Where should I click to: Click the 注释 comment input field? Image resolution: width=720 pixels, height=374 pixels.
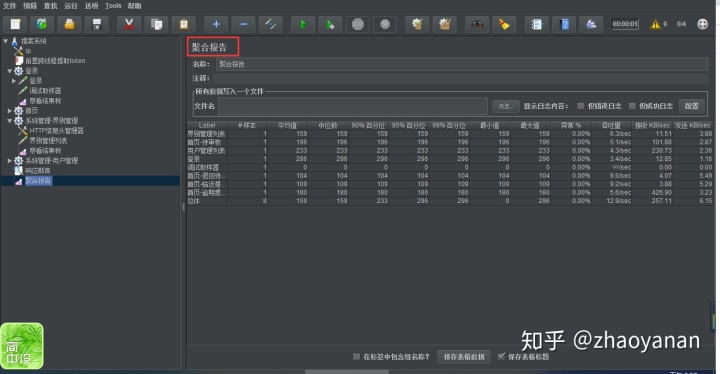(x=461, y=79)
